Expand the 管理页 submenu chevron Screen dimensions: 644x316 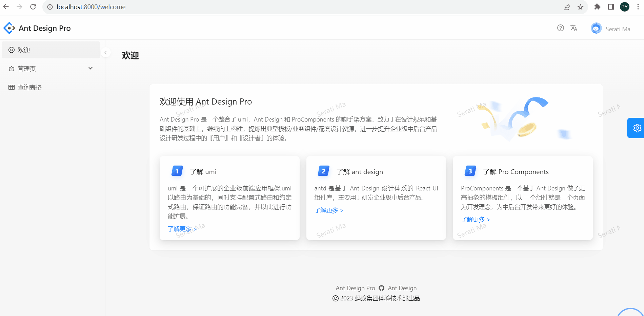tap(90, 68)
